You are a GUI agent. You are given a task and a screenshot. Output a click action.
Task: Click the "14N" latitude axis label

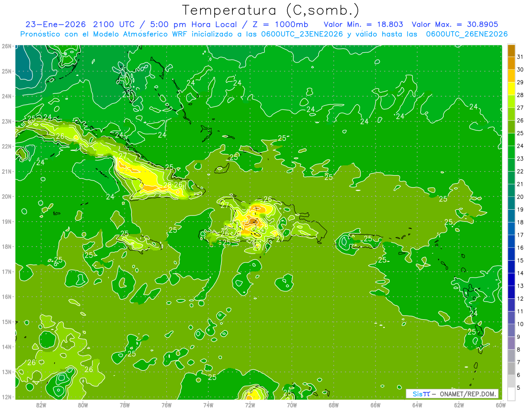coord(7,347)
